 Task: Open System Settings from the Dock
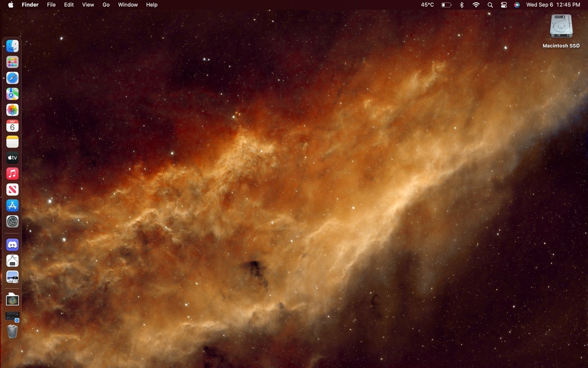point(12,221)
